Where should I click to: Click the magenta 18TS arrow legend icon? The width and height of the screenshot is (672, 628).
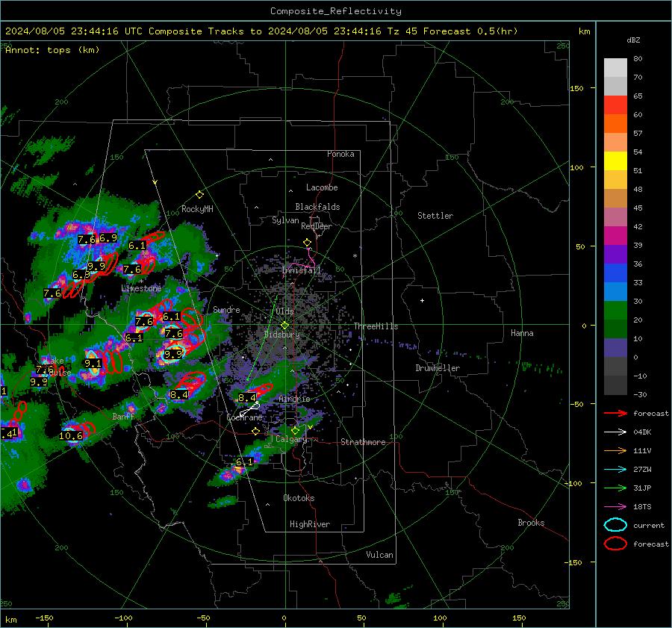tap(615, 507)
